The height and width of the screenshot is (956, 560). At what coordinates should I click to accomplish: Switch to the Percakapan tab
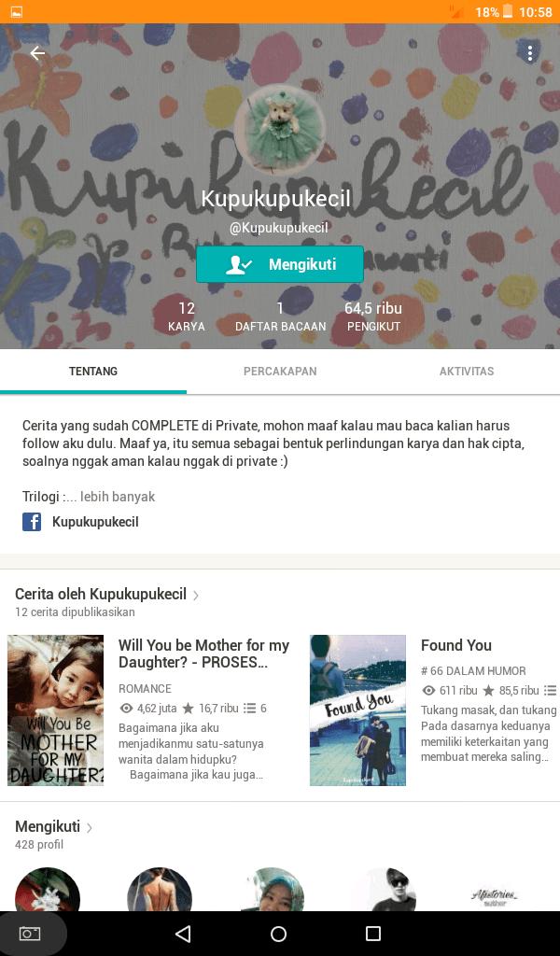pyautogui.click(x=280, y=372)
